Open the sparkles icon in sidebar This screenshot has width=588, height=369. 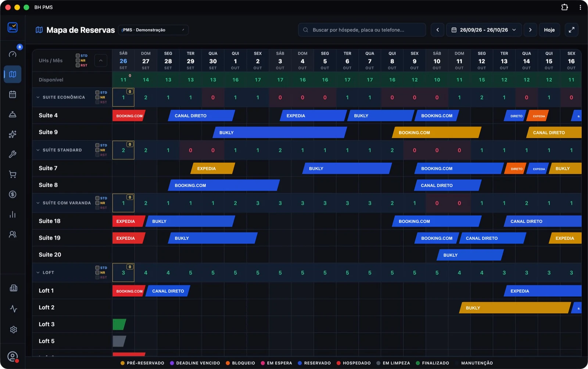coord(12,134)
